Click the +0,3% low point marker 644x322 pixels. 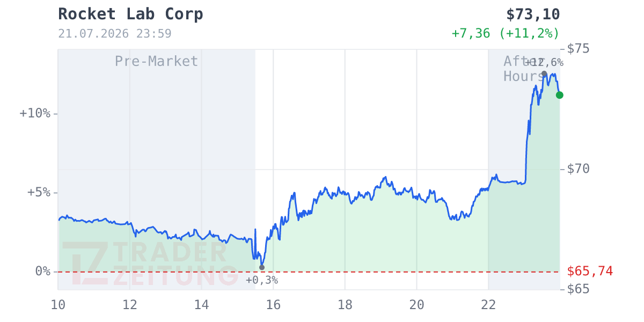point(262,267)
